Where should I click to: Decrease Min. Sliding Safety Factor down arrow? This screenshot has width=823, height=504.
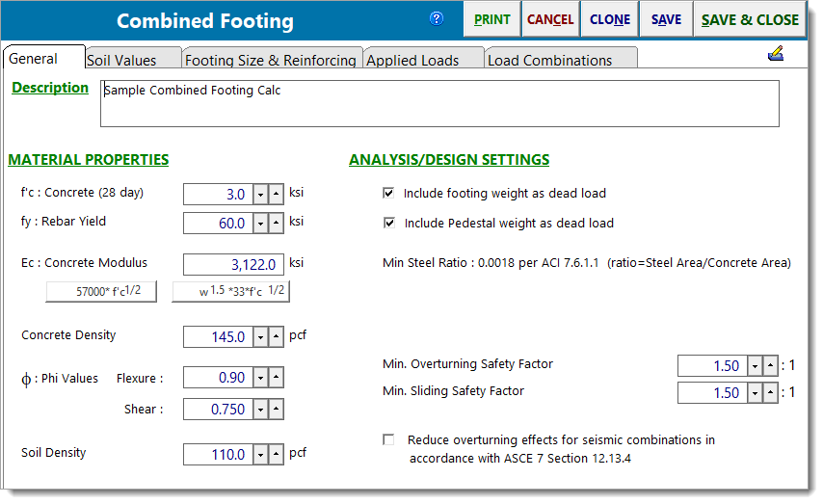[755, 393]
